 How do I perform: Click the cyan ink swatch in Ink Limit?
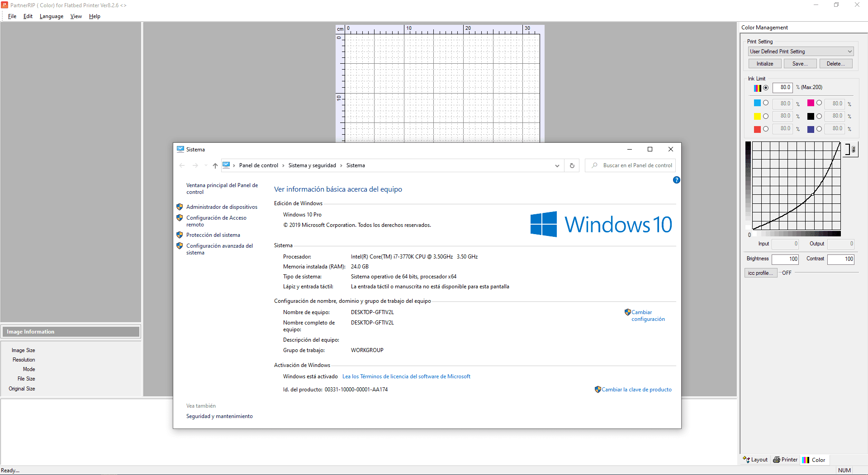pyautogui.click(x=757, y=103)
